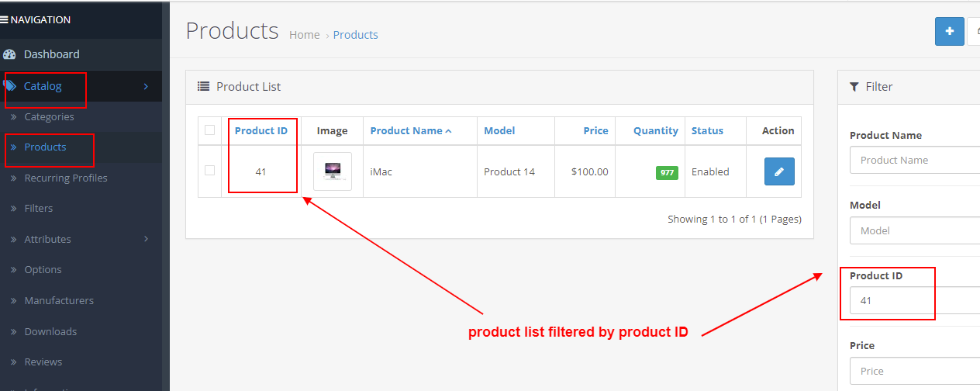Click the Catalog tag icon in sidebar
The height and width of the screenshot is (391, 980).
click(x=9, y=86)
